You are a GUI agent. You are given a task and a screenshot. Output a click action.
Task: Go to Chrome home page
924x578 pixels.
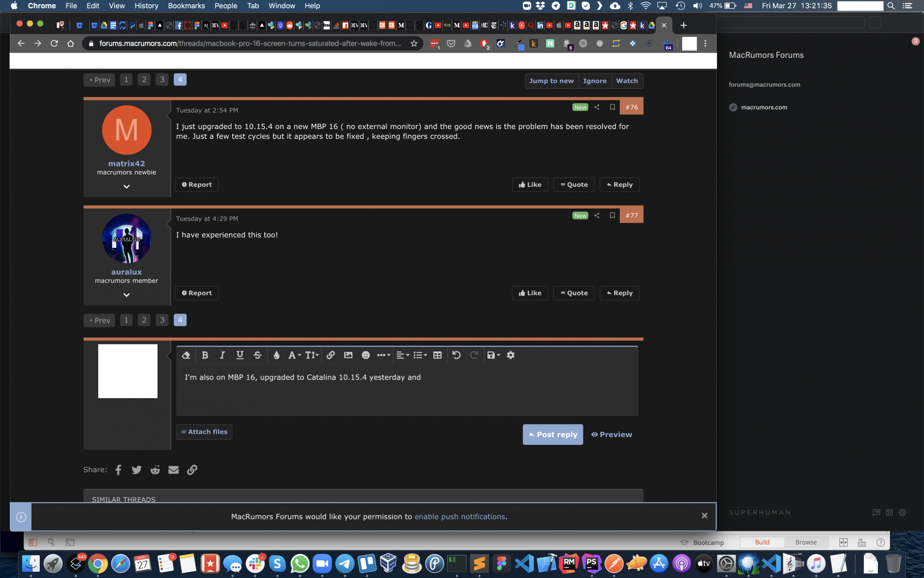click(x=71, y=43)
